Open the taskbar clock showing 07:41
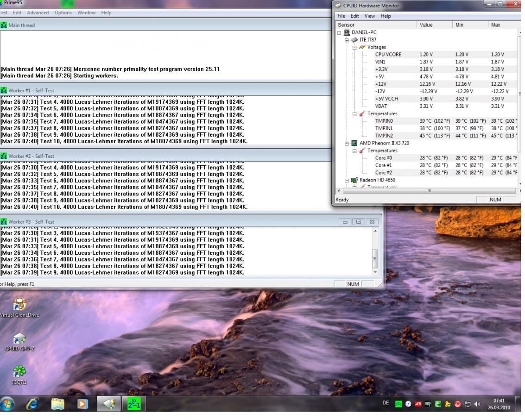Screen dimensions: 525x420 pos(499,404)
